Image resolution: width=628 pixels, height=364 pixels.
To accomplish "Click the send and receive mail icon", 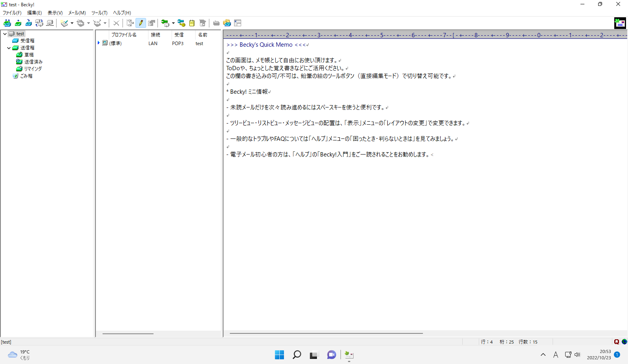I will [x=7, y=23].
